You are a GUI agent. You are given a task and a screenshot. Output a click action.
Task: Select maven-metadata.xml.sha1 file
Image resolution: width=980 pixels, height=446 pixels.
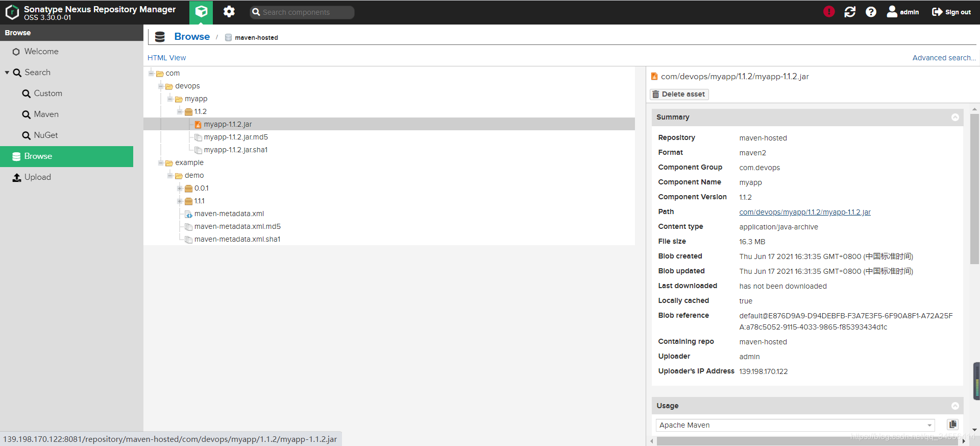[237, 239]
